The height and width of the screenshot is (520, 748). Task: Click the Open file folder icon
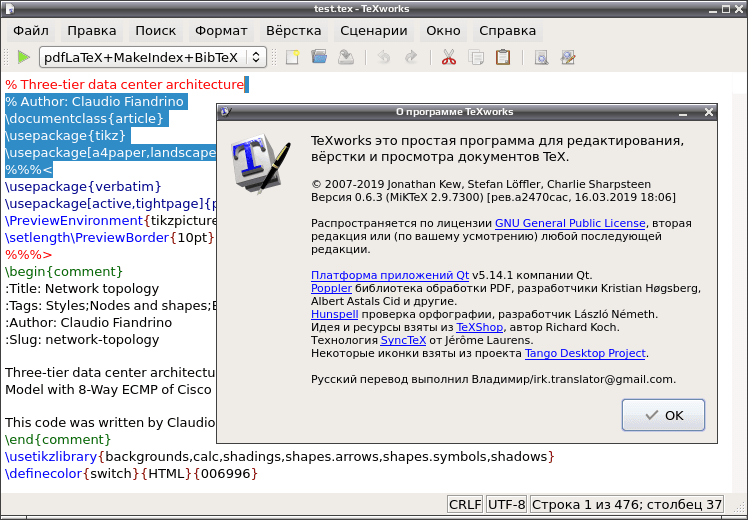[x=319, y=57]
